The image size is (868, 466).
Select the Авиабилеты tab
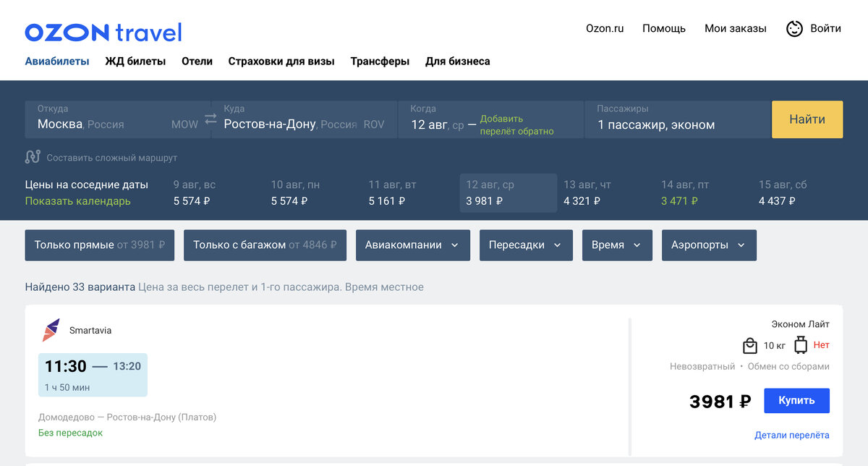point(57,62)
